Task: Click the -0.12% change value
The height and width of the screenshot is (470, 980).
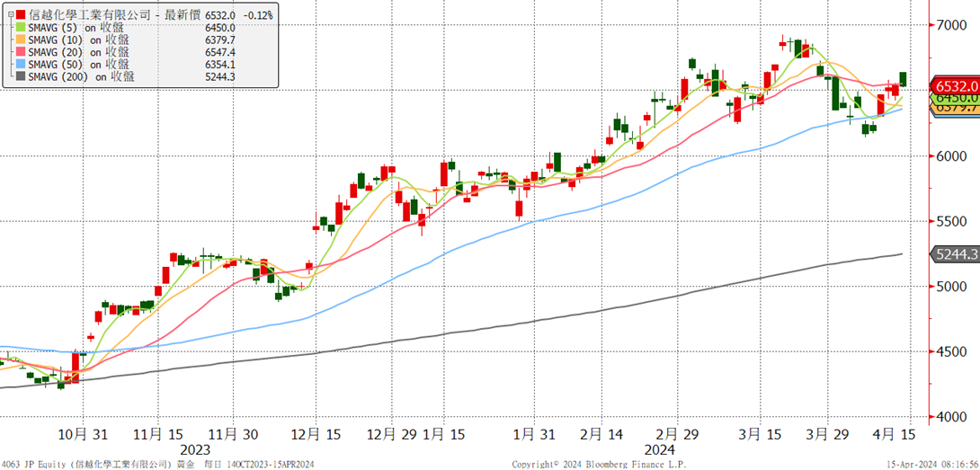Action: click(x=257, y=13)
